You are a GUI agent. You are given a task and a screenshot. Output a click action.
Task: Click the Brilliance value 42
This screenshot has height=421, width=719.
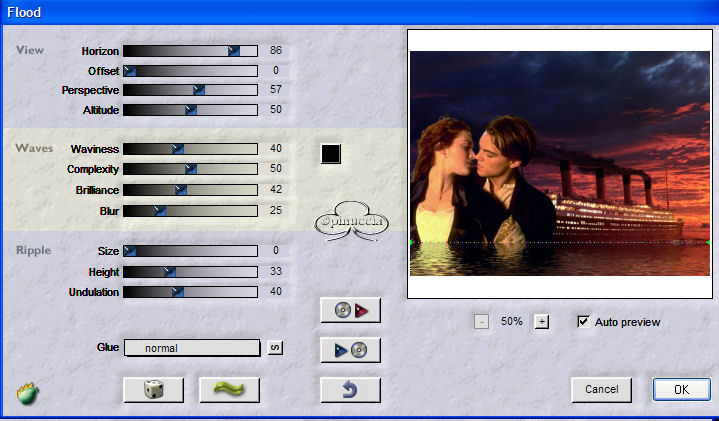click(x=276, y=189)
